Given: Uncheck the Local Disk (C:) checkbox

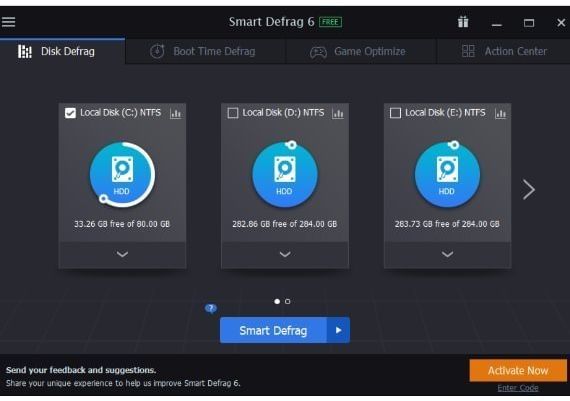Looking at the screenshot, I should (x=70, y=113).
